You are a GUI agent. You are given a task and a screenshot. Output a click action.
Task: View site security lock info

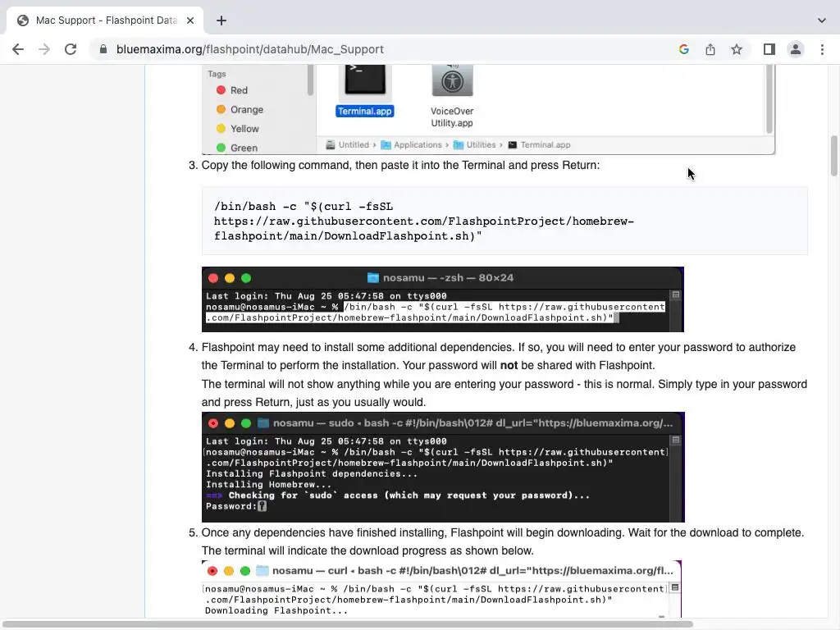103,49
